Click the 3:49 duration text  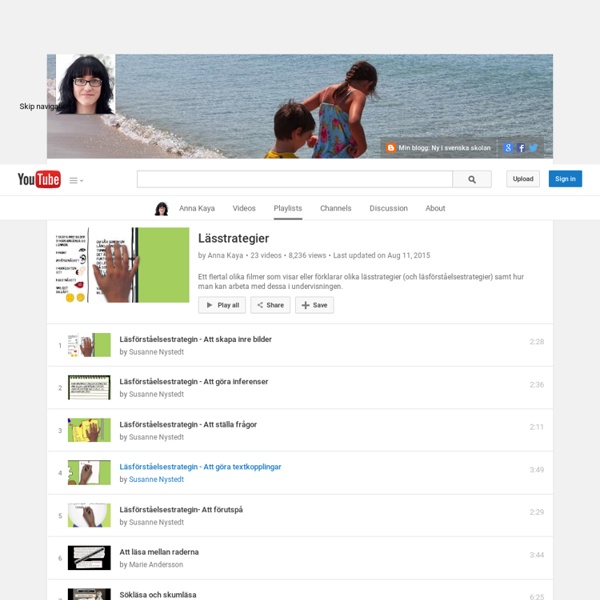click(536, 470)
